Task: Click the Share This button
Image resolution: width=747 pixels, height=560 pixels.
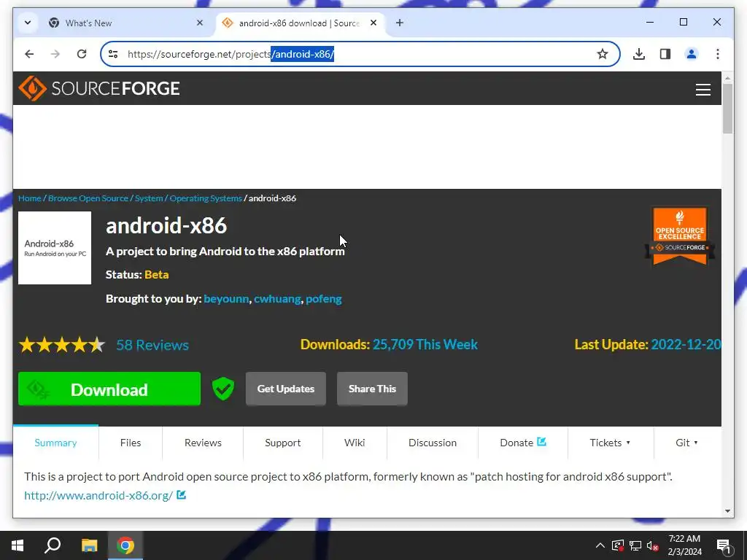Action: pos(372,389)
